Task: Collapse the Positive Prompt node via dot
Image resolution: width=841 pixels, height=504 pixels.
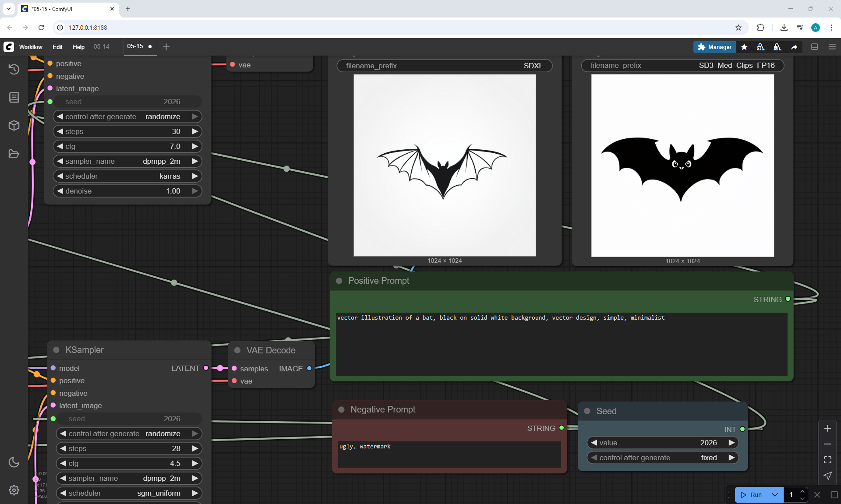Action: coord(339,281)
